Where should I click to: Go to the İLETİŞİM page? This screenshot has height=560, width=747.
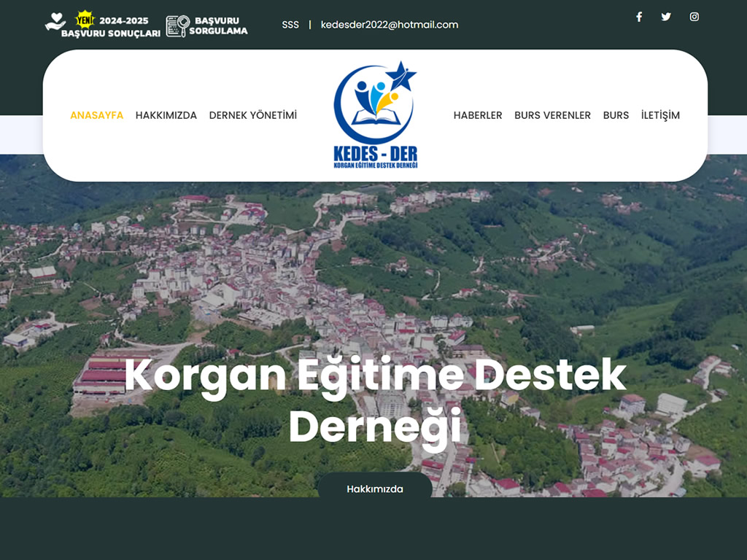tap(660, 115)
